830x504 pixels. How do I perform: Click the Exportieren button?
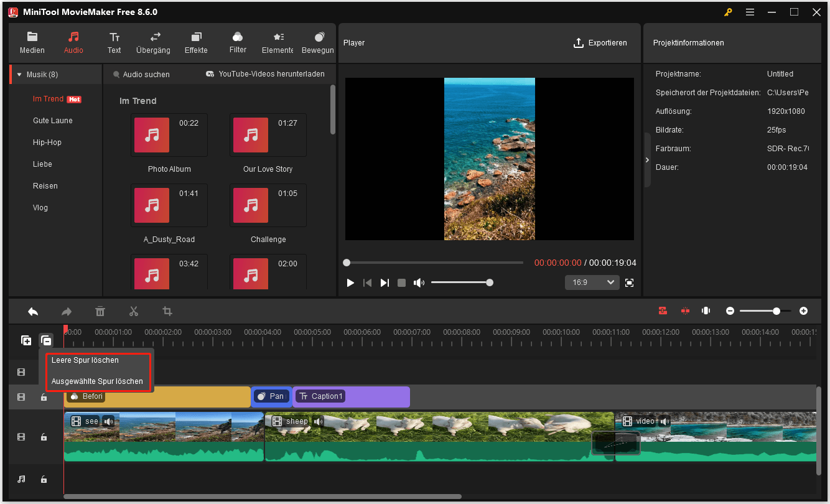(x=600, y=42)
